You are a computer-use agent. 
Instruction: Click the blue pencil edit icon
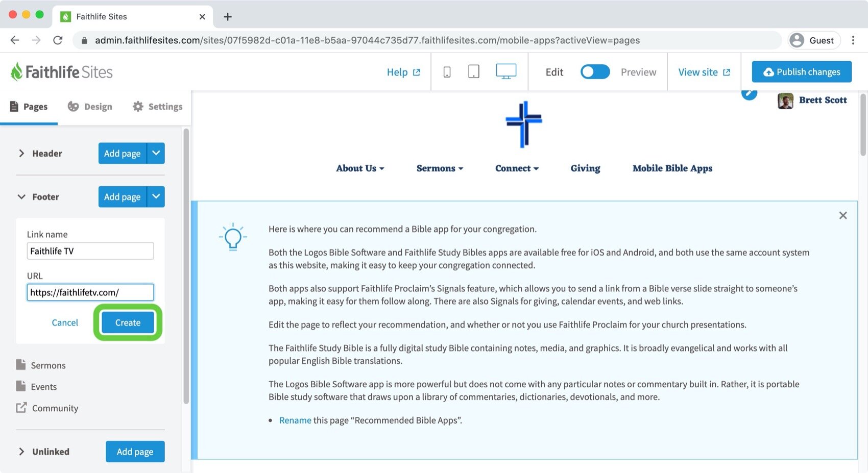tap(749, 93)
